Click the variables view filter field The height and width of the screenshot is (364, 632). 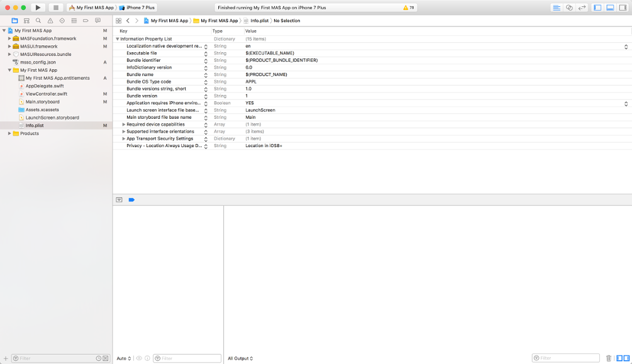(x=187, y=358)
